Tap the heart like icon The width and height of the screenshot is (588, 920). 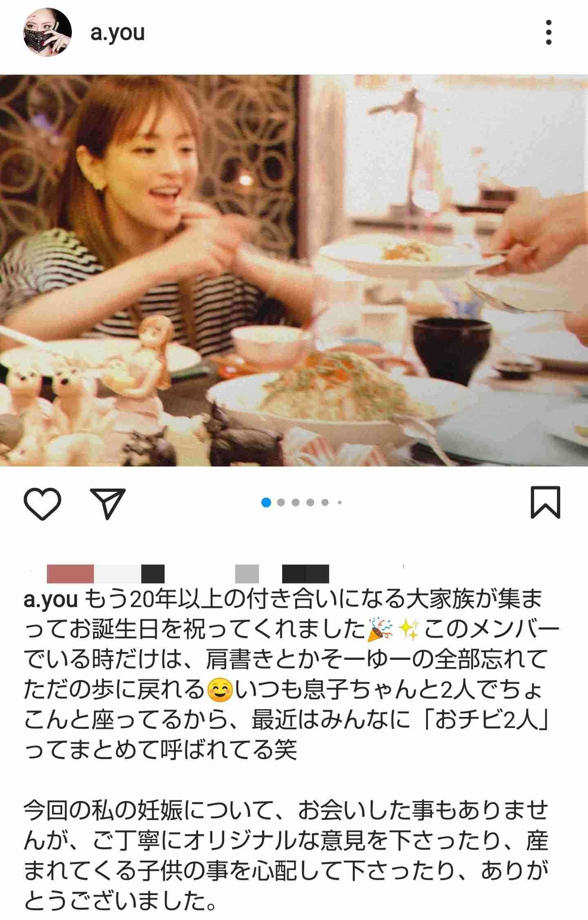coord(42,502)
